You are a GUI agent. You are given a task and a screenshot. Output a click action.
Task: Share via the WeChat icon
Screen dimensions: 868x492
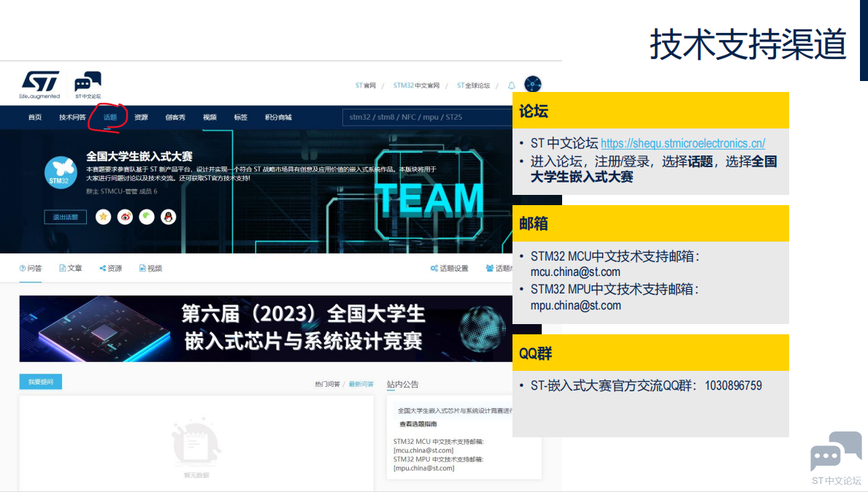point(147,217)
